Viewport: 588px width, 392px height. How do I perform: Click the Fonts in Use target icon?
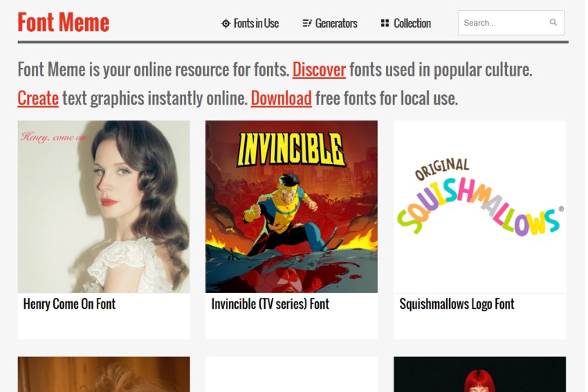(226, 24)
